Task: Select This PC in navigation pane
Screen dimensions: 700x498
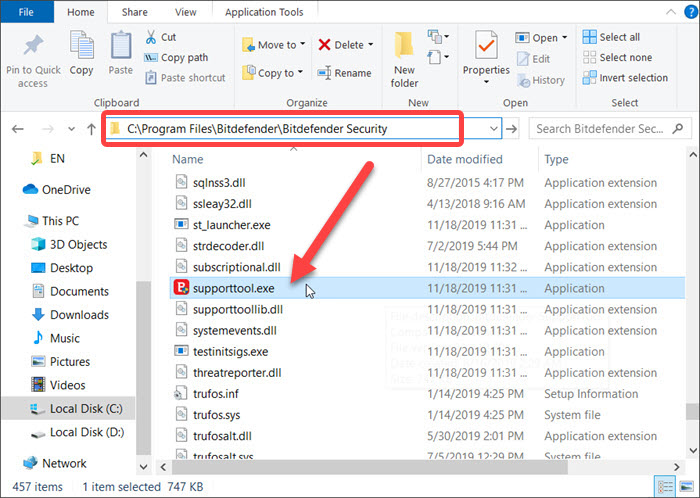Action: [53, 221]
